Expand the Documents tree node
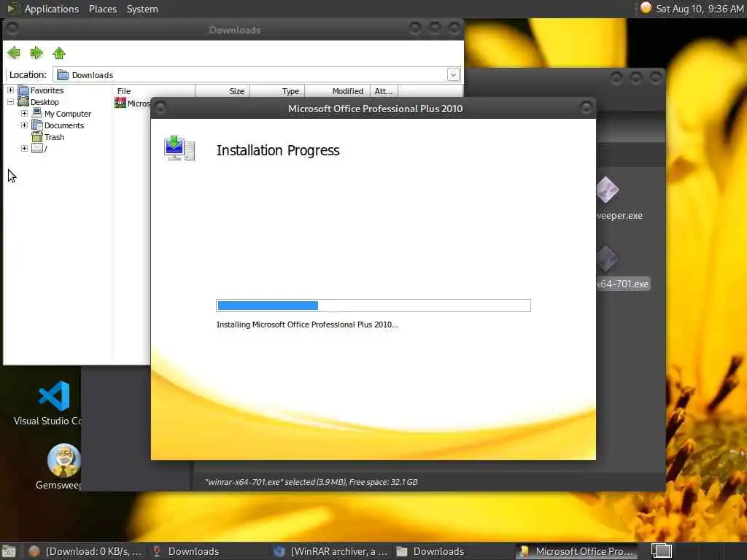The height and width of the screenshot is (560, 747). coord(24,125)
